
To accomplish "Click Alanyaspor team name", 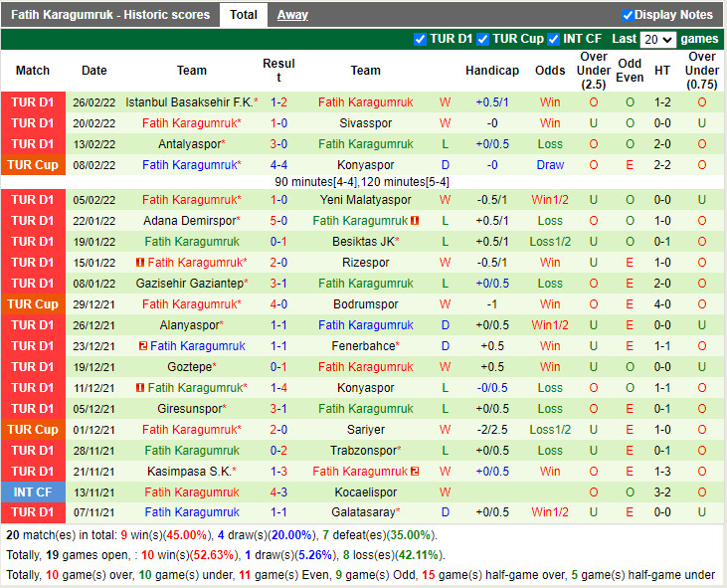I will pos(189,325).
